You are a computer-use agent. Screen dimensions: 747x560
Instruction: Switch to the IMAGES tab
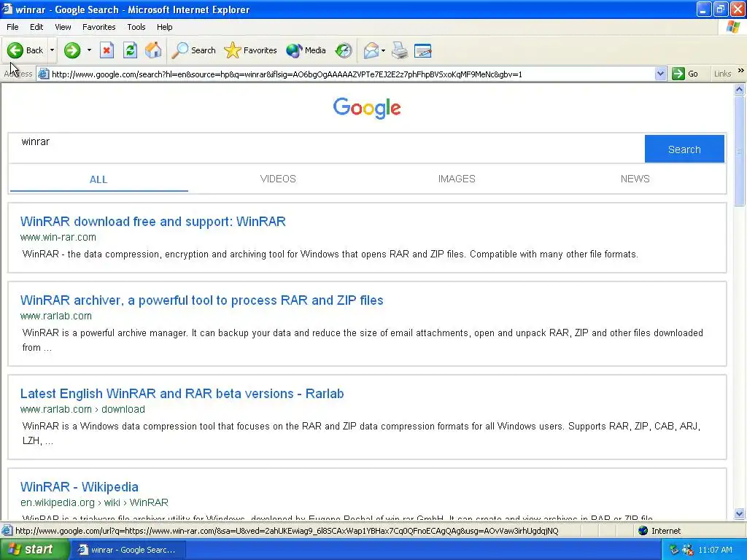coord(457,179)
